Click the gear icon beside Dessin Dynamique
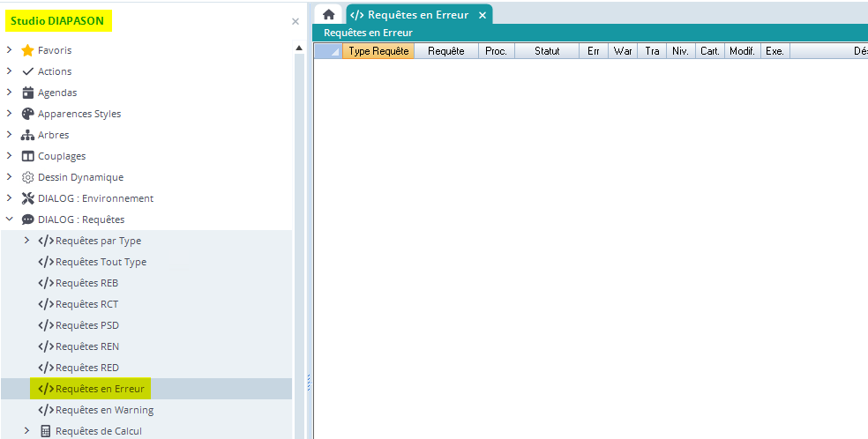 coord(27,177)
